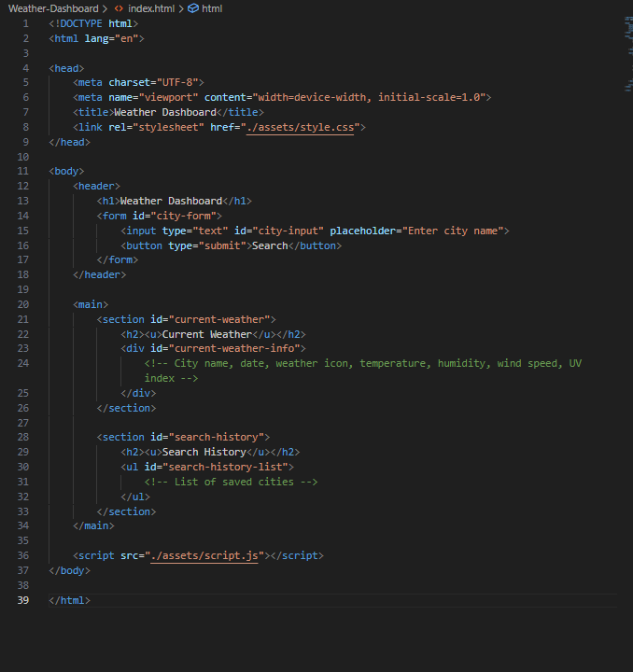
Task: Click the opening <header> tag
Action: [96, 186]
